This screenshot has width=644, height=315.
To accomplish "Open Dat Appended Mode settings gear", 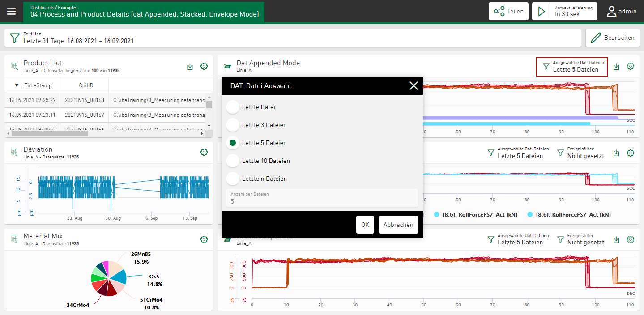I will tap(631, 66).
